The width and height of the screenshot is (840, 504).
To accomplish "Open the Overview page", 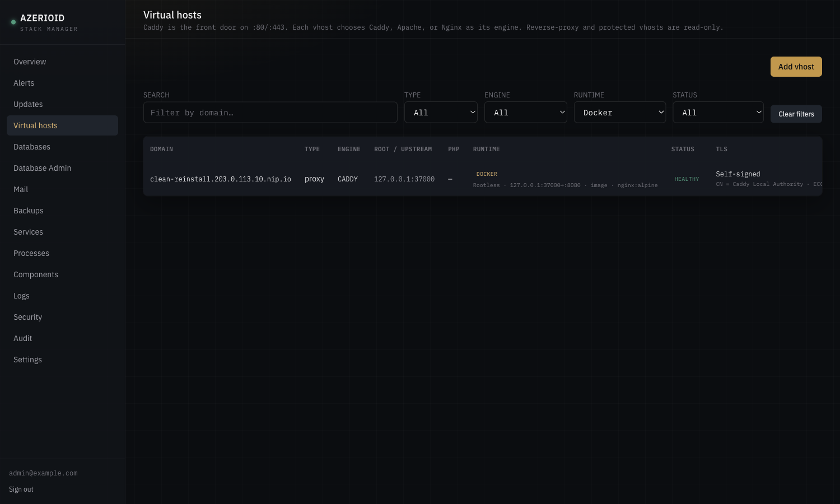I will point(62,62).
